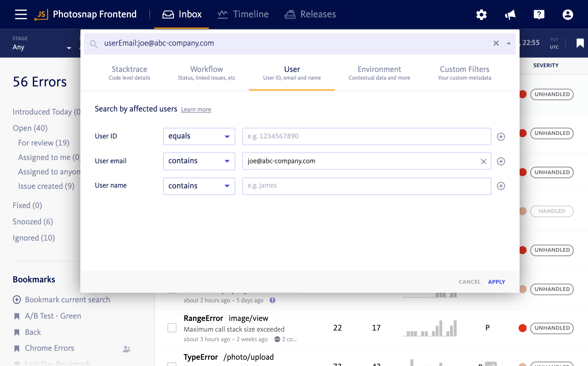
Task: Select the RangeError row checkbox
Action: [x=172, y=328]
